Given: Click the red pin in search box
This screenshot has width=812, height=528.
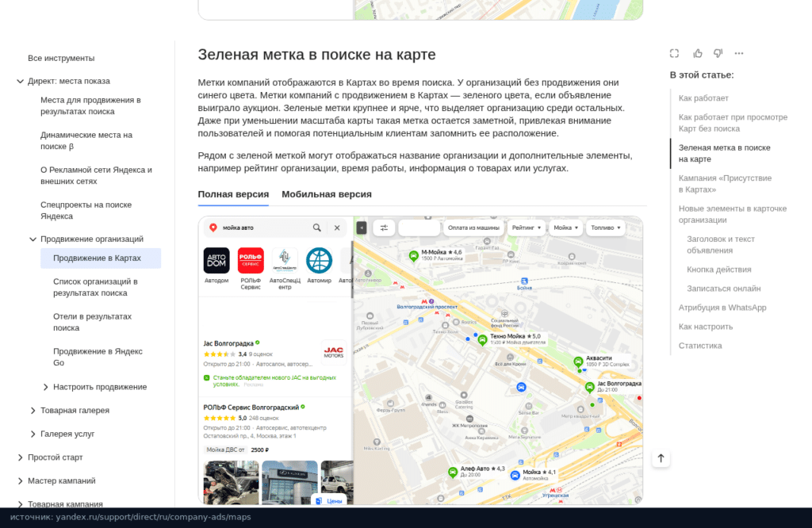Looking at the screenshot, I should tap(213, 228).
